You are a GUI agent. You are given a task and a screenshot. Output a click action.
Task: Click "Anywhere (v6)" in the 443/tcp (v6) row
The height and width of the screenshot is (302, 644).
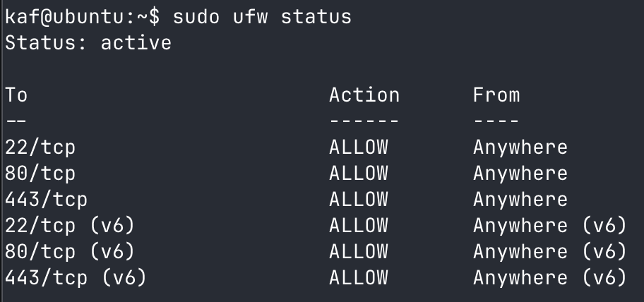tap(549, 277)
